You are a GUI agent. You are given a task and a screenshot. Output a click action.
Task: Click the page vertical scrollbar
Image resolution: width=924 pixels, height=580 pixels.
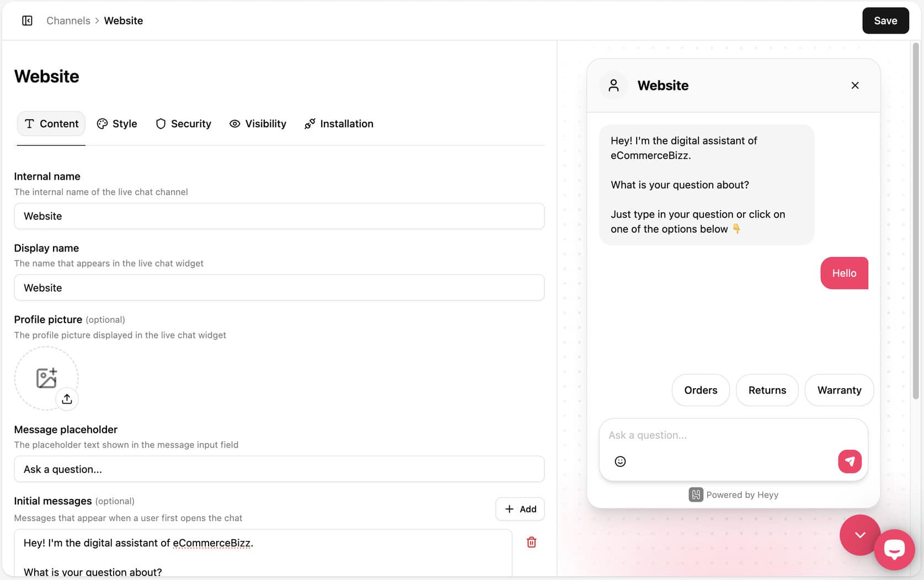916,221
